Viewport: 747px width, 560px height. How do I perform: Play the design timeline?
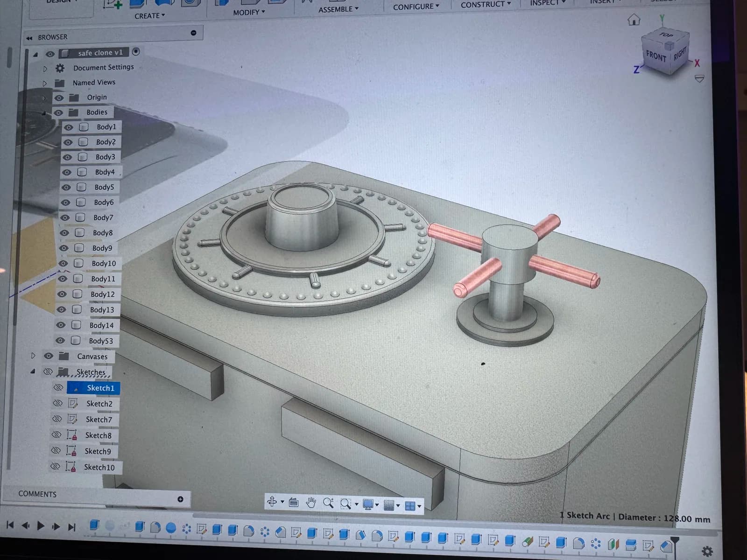[41, 526]
